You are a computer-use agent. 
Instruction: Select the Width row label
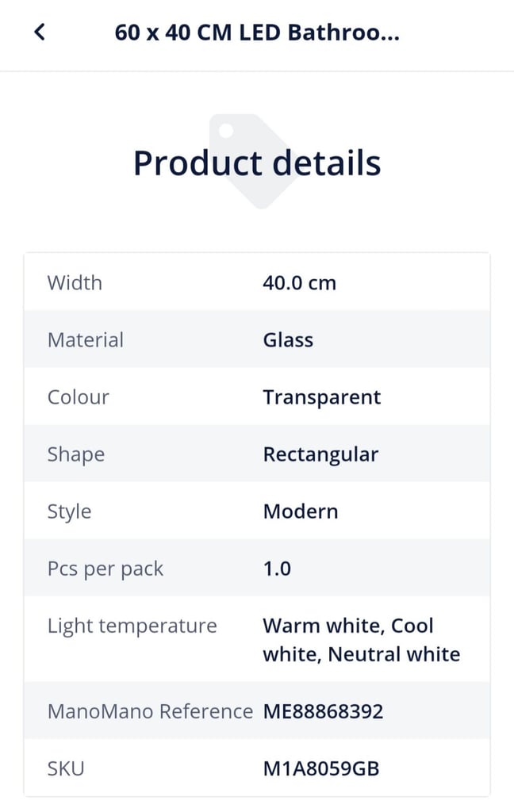pos(75,283)
